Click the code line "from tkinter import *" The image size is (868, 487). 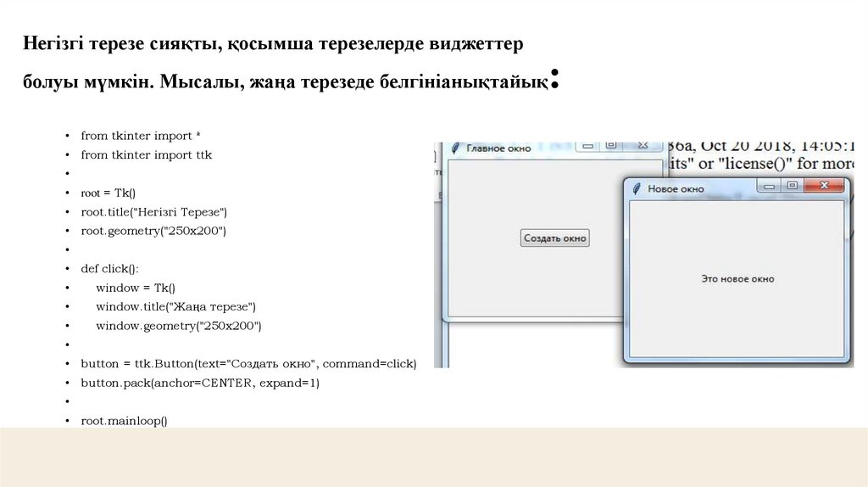141,136
